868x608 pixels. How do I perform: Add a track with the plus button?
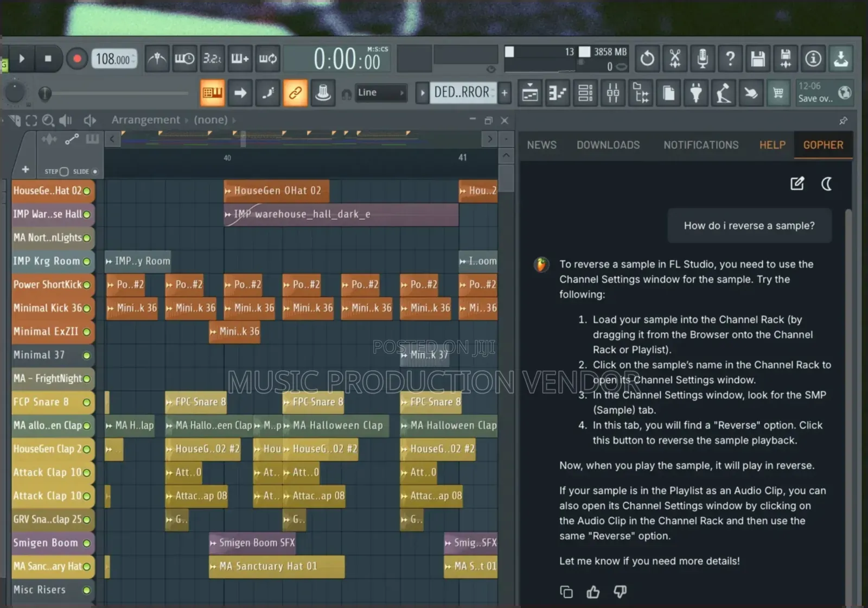click(x=25, y=169)
